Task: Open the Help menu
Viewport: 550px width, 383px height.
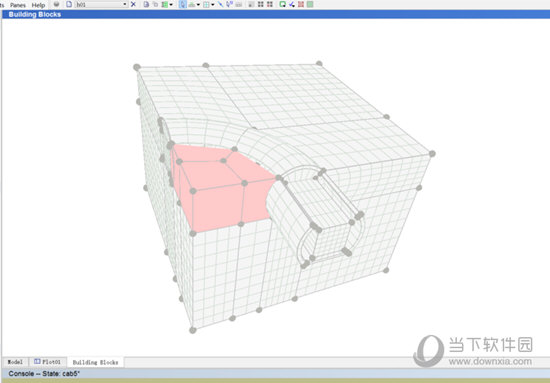Action: tap(38, 5)
